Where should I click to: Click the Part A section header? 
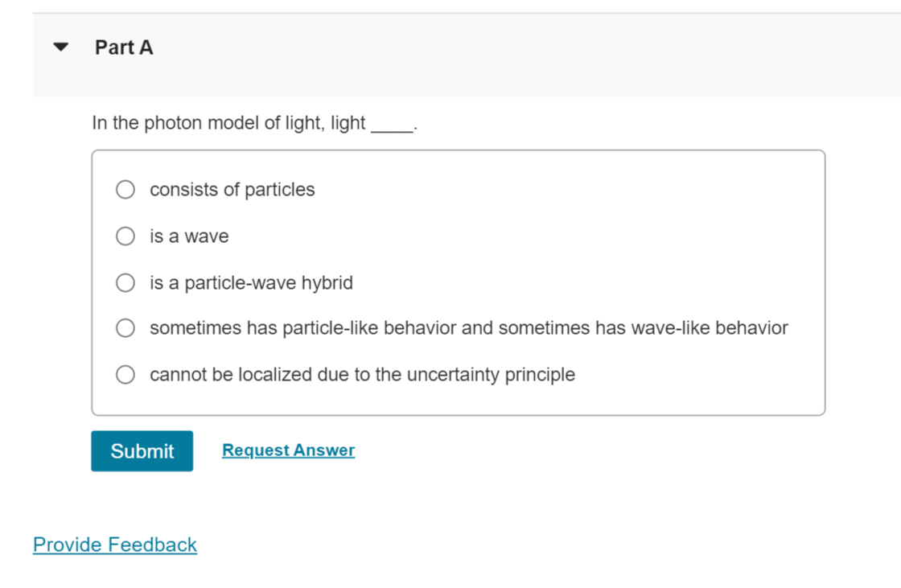tap(123, 47)
